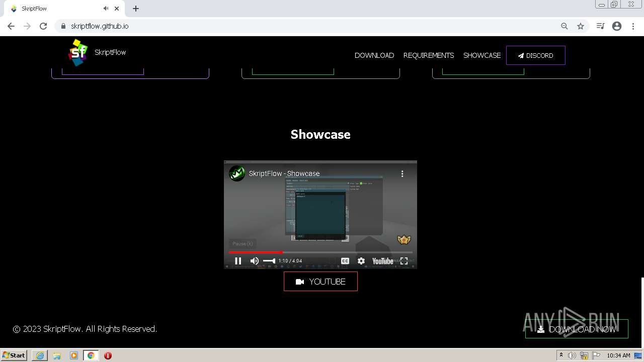
Task: Open the media control icon in the Chrome toolbar
Action: 600,26
